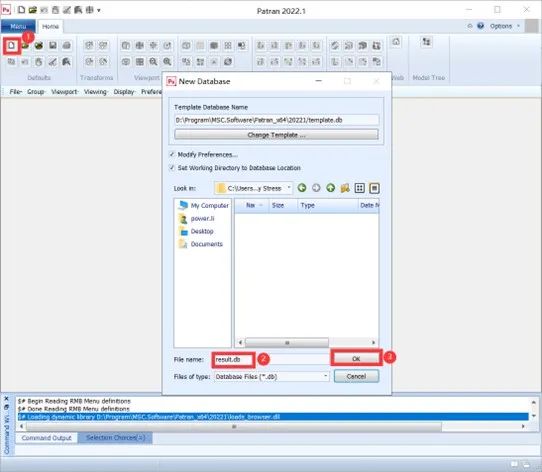The width and height of the screenshot is (542, 472).
Task: Click the Cancel button in dialog
Action: [356, 376]
